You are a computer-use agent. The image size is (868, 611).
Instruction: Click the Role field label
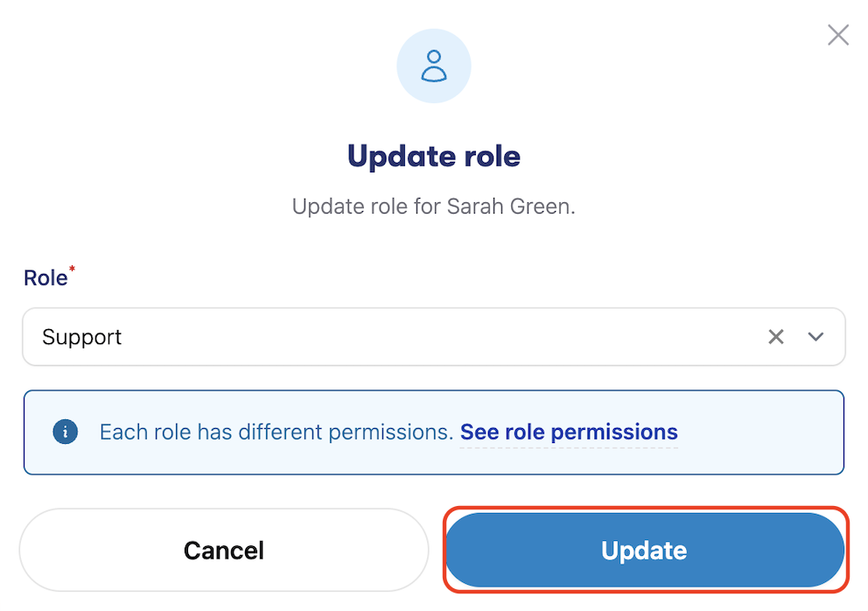(x=45, y=277)
